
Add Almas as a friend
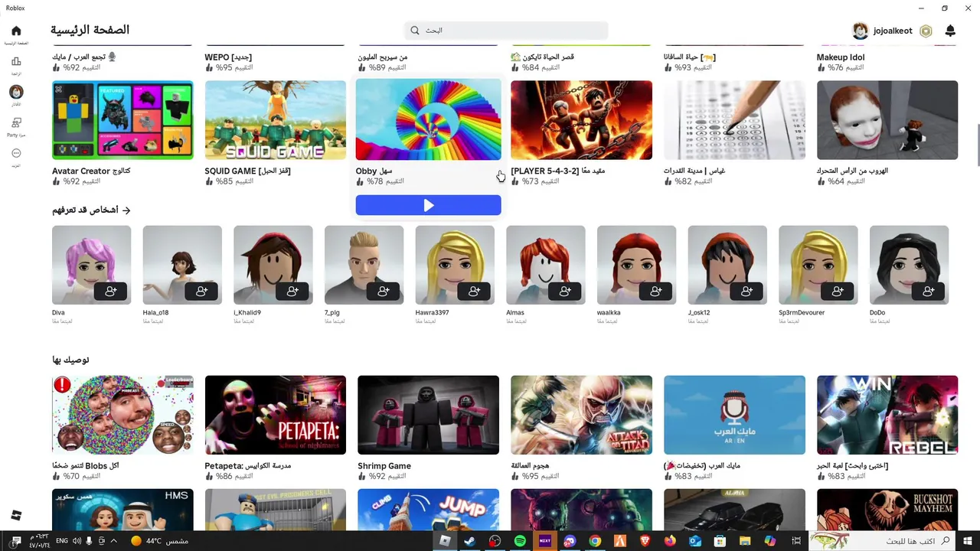click(x=565, y=292)
